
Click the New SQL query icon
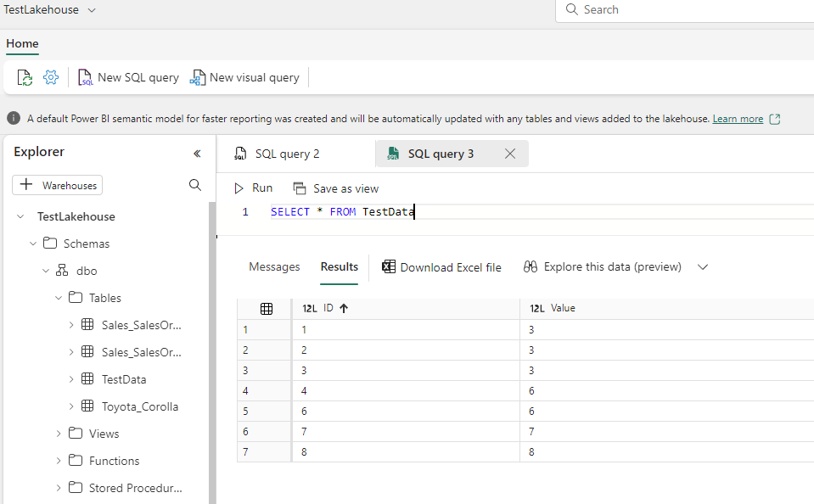85,77
